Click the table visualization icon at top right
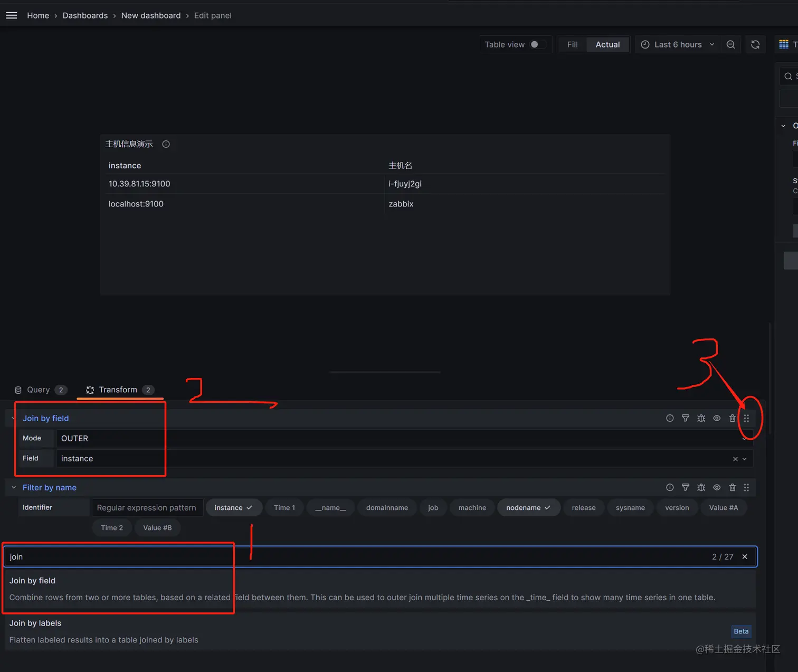 pos(784,44)
